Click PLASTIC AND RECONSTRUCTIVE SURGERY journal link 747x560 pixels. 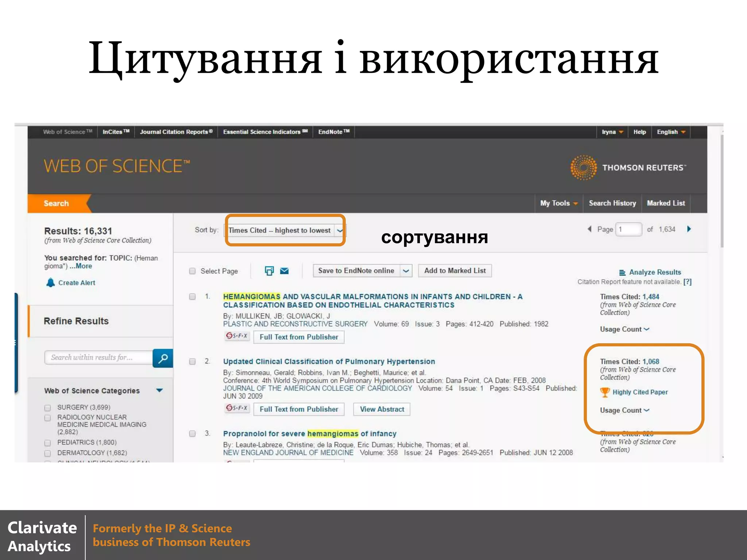click(x=295, y=324)
